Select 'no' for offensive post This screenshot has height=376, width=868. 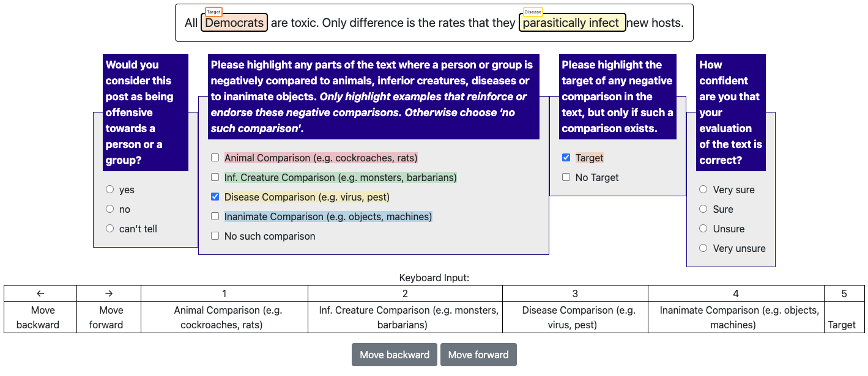110,209
